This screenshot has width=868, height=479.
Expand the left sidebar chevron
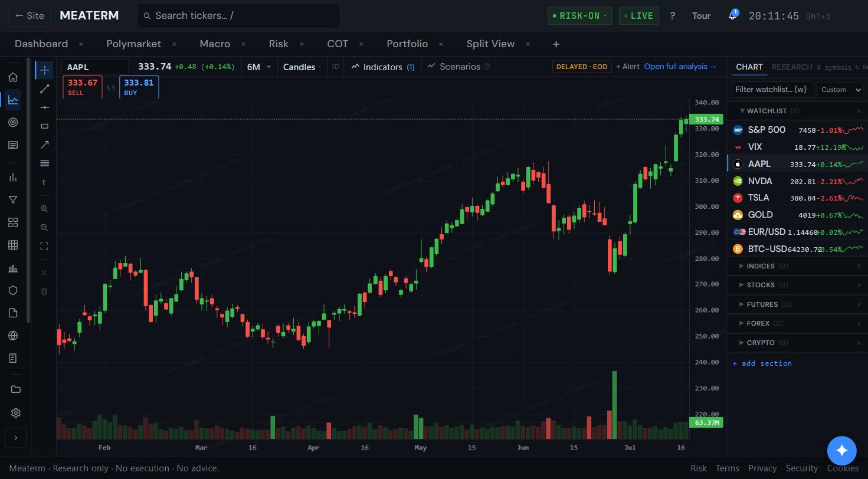coord(15,438)
